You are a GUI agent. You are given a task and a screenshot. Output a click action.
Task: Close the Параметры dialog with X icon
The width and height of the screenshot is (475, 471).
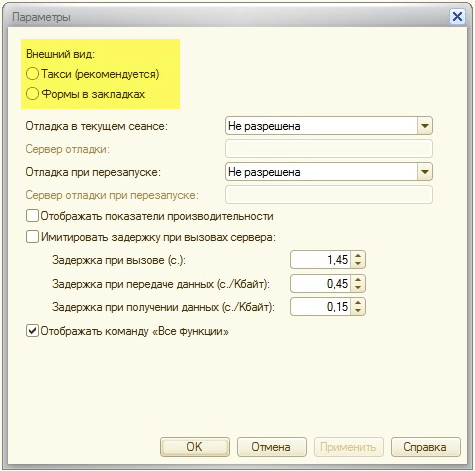tap(457, 16)
